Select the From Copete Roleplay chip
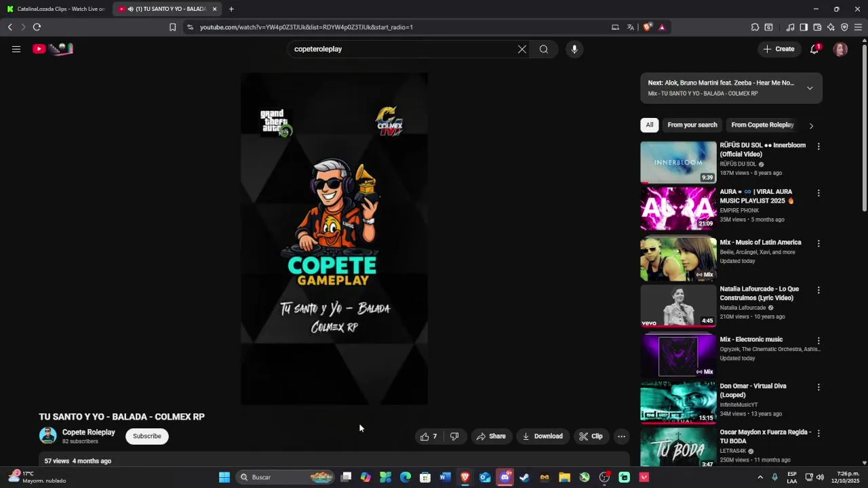The image size is (868, 488). [x=762, y=125]
